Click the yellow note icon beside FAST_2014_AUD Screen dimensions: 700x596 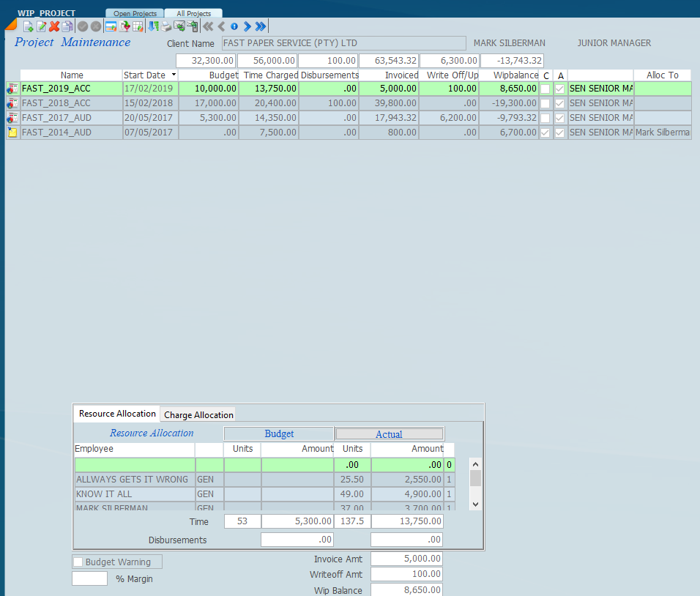click(x=12, y=133)
